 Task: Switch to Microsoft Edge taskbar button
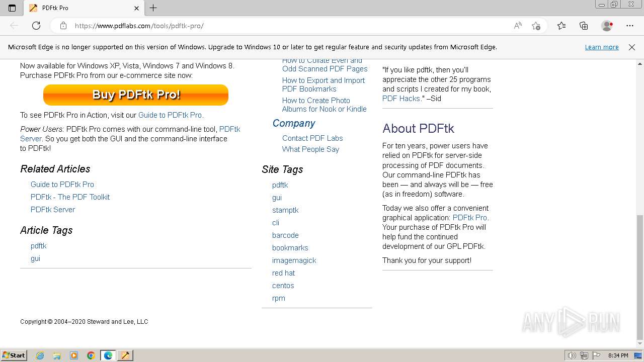108,355
